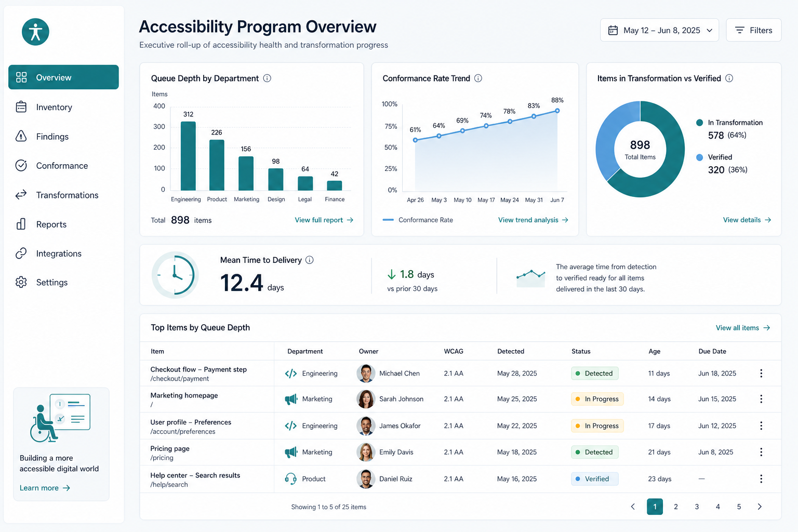
Task: Go to next page arrow
Action: pos(760,507)
